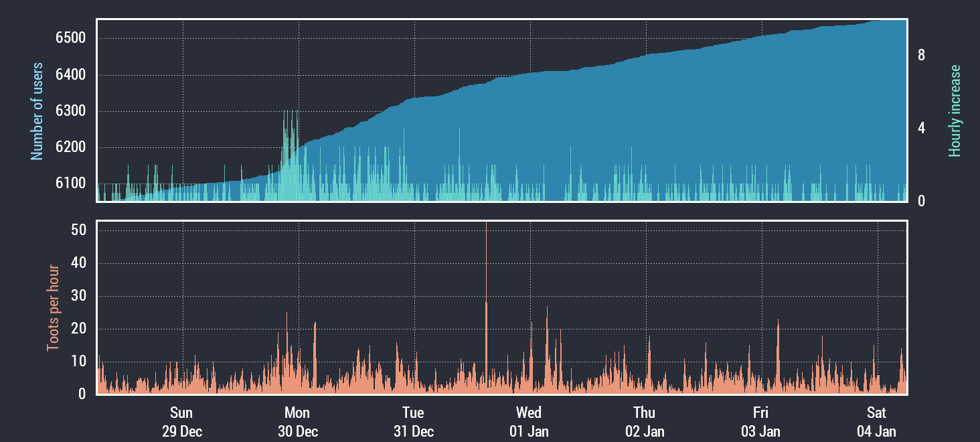Viewport: 980px width, 442px height.
Task: Click the "Hourly increase" axis label
Action: pos(955,111)
